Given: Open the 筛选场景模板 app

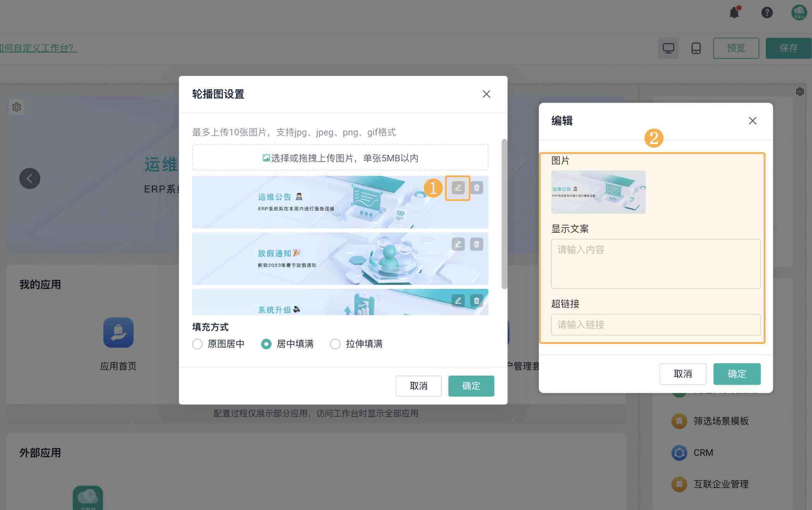Looking at the screenshot, I should tap(710, 421).
